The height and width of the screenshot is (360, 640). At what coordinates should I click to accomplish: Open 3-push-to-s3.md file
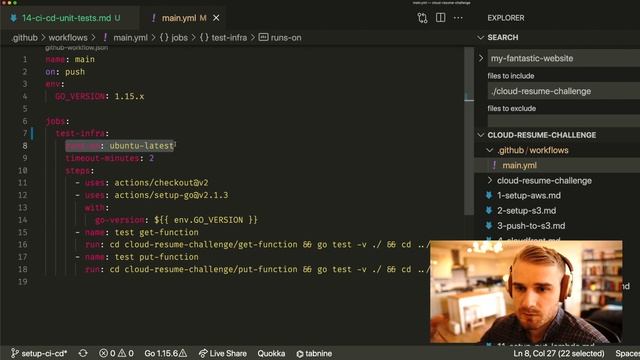click(531, 226)
